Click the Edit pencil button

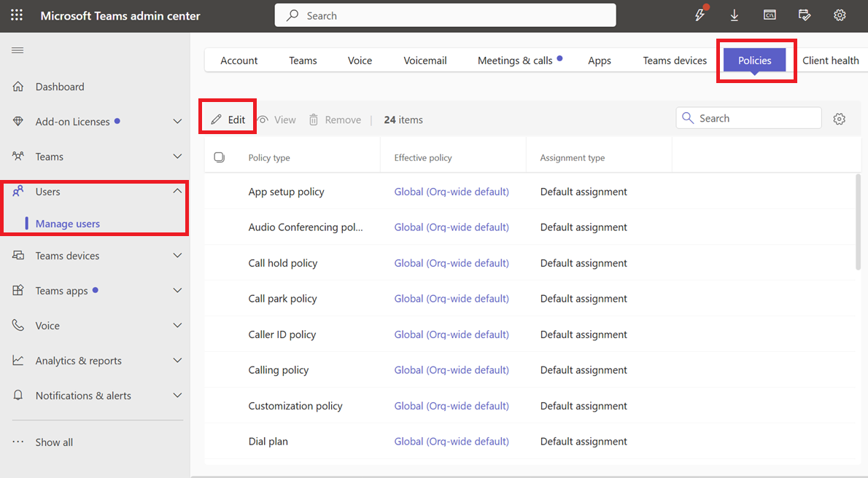tap(228, 119)
